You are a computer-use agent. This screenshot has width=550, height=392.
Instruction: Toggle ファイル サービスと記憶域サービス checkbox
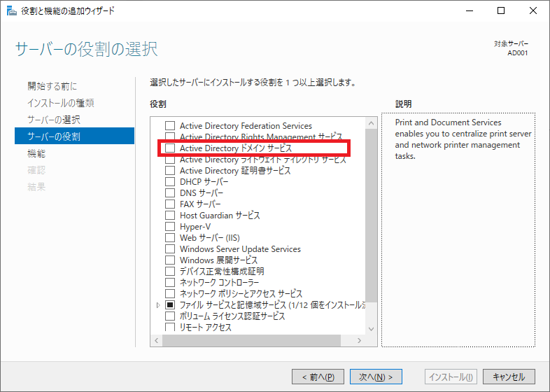coord(170,305)
